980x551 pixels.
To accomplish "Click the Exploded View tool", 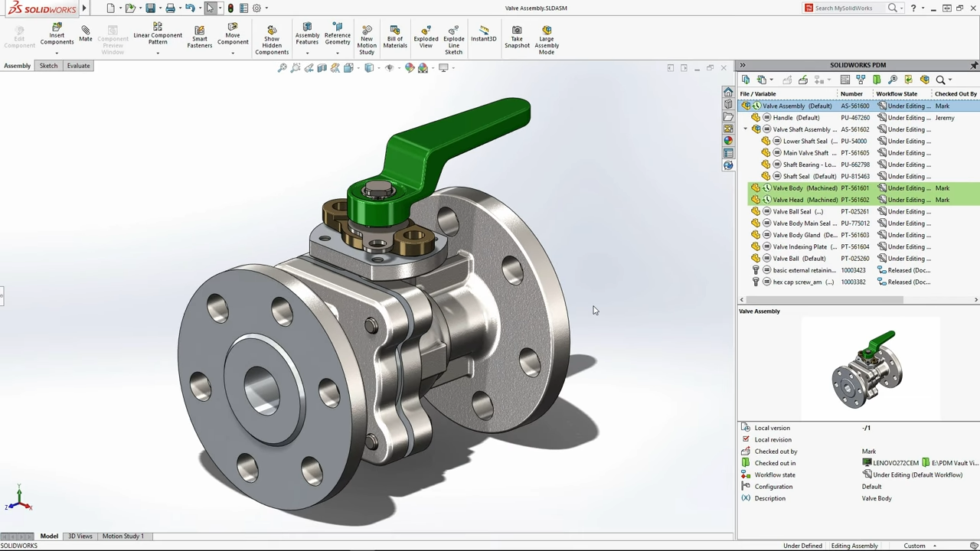I will [x=426, y=37].
